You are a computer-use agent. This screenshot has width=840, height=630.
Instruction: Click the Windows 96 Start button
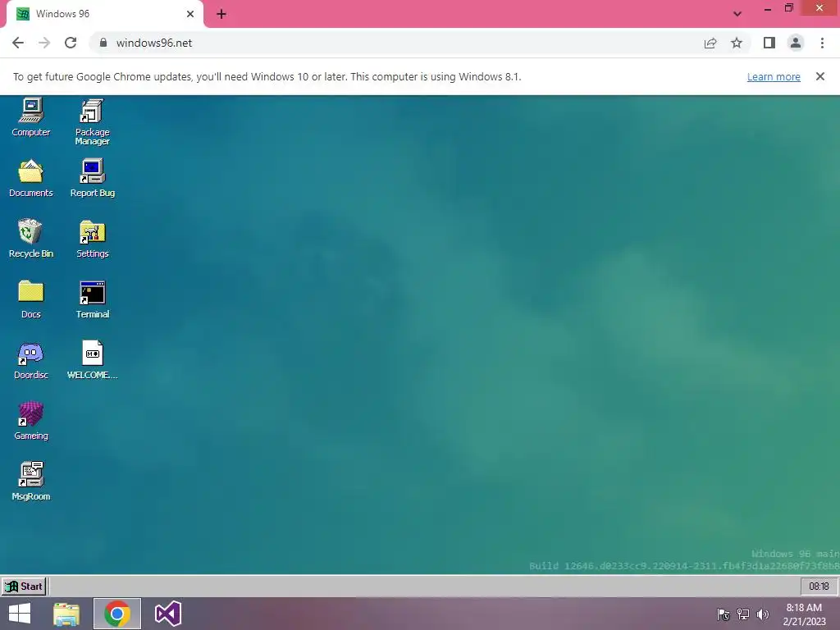[24, 586]
